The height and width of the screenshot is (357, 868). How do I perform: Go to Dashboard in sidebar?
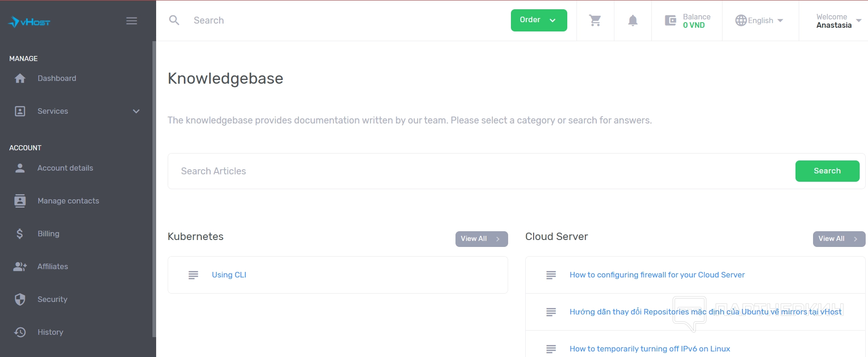(57, 79)
